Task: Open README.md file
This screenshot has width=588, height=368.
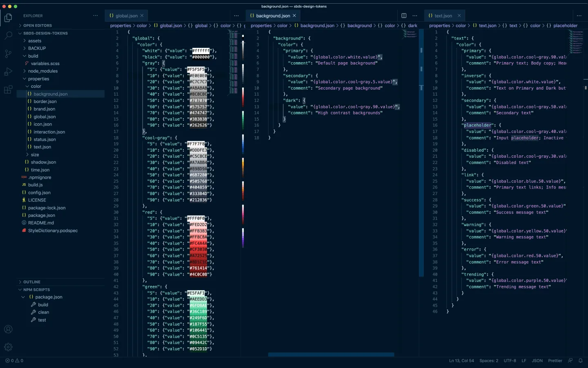Action: click(x=41, y=223)
